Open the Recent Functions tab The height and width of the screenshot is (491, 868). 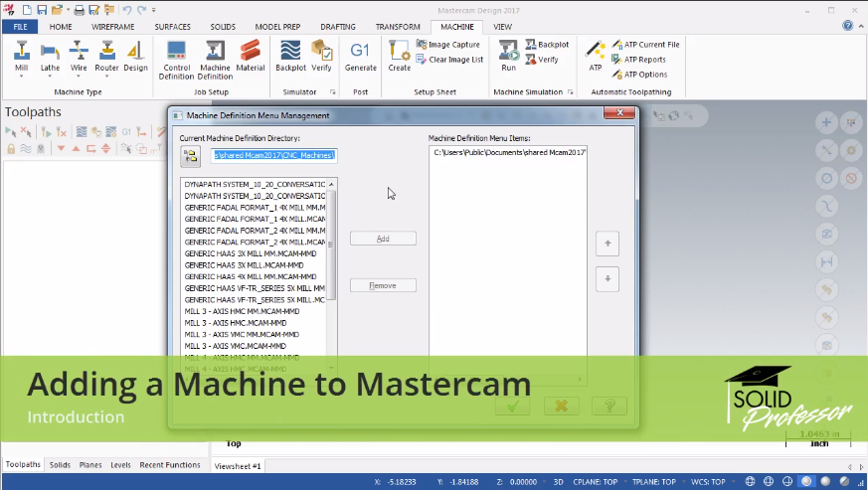pyautogui.click(x=170, y=465)
